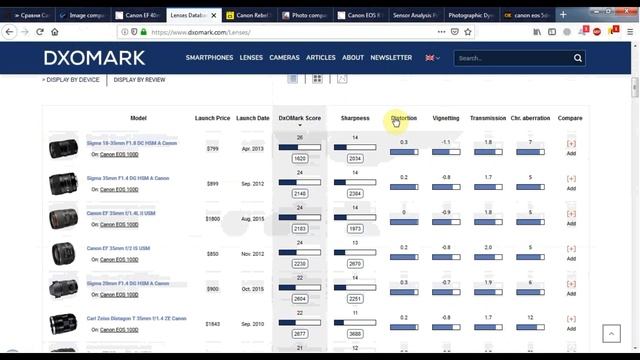Screen dimensions: 640x360
Task: Open a new browser tab with plus
Action: coord(563,15)
